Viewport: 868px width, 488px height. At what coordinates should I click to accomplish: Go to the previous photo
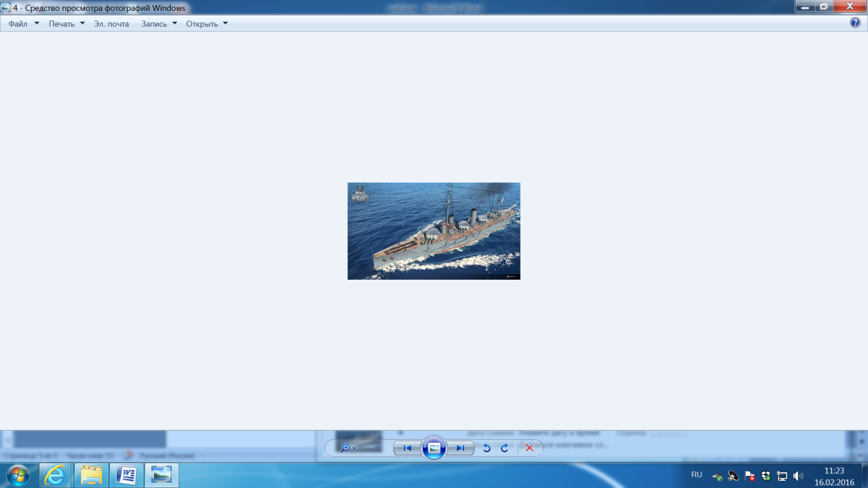[x=408, y=448]
